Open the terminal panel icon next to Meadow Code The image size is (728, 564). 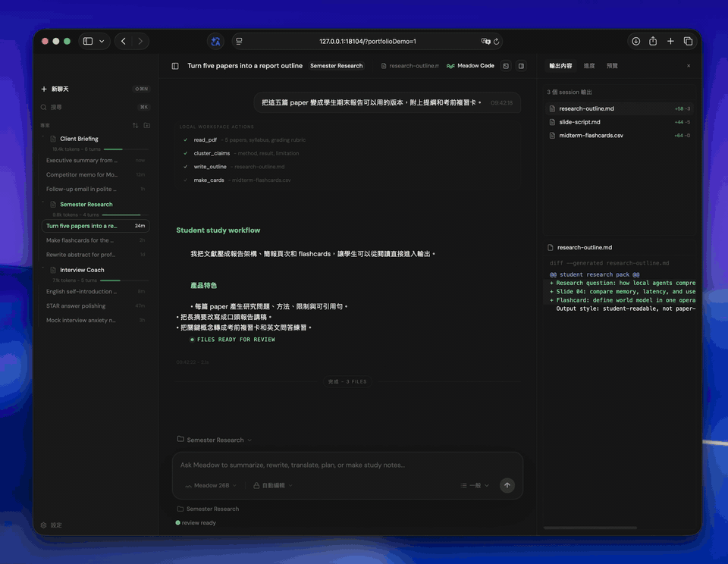click(x=506, y=66)
